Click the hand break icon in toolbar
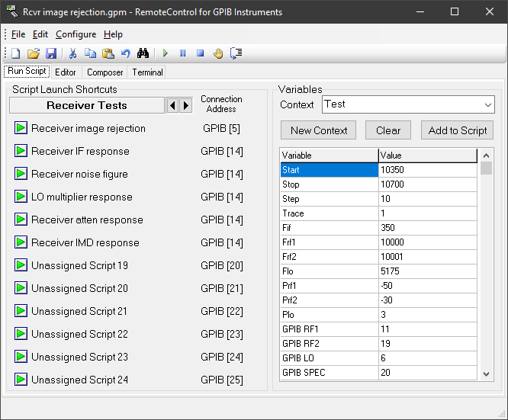The height and width of the screenshot is (420, 508). (218, 53)
